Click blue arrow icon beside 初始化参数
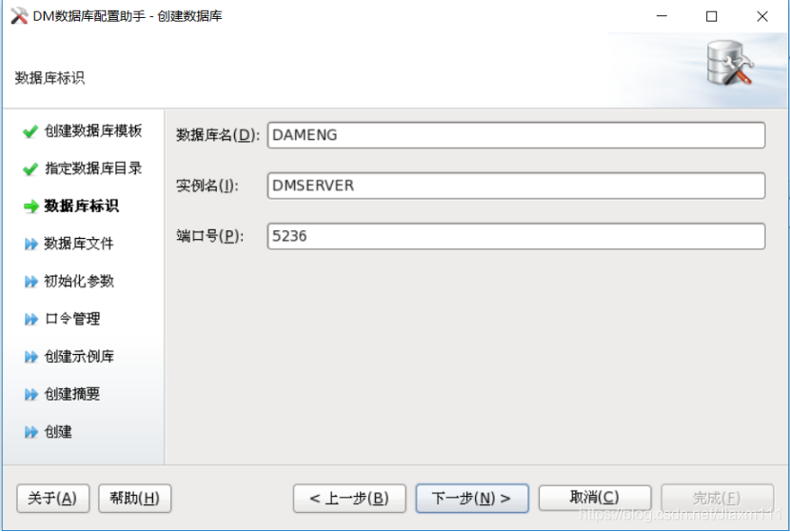 pos(31,282)
